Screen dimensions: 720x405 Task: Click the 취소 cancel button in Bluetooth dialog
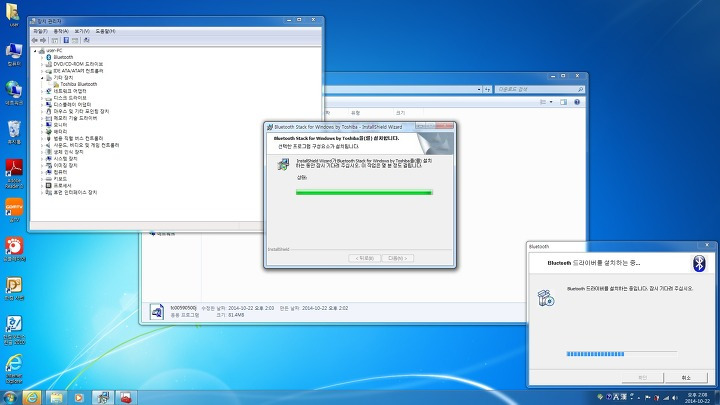pos(686,377)
